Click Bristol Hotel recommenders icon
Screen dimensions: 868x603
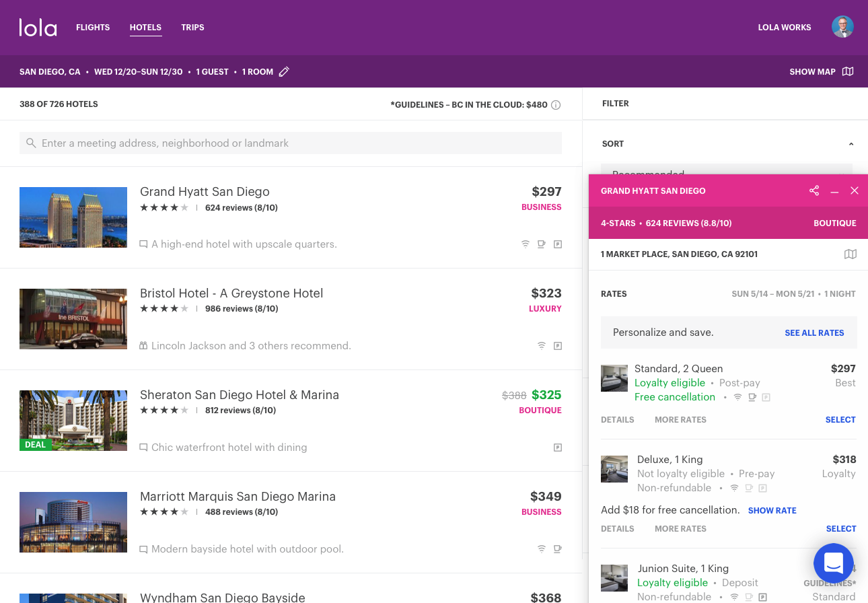point(143,346)
